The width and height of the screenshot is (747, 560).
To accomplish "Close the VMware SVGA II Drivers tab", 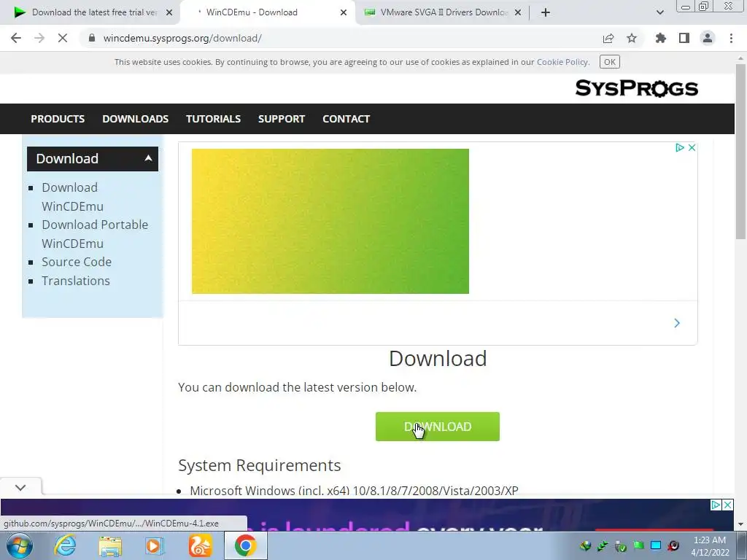I will point(518,12).
